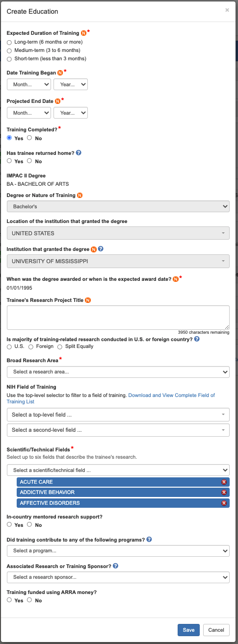Screen dimensions: 238x644
Task: Remove the AFFECTIVE DISORDERS field tag
Action: click(224, 503)
